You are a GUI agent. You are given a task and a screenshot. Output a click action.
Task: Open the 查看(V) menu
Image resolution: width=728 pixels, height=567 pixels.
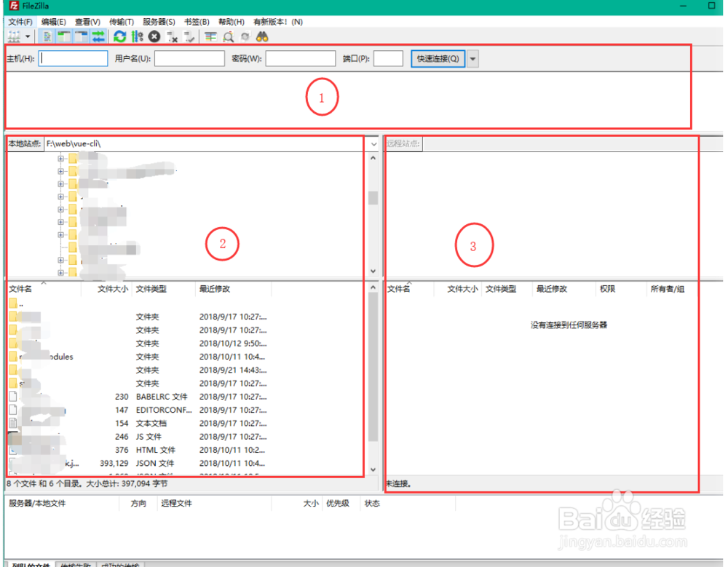pyautogui.click(x=87, y=22)
